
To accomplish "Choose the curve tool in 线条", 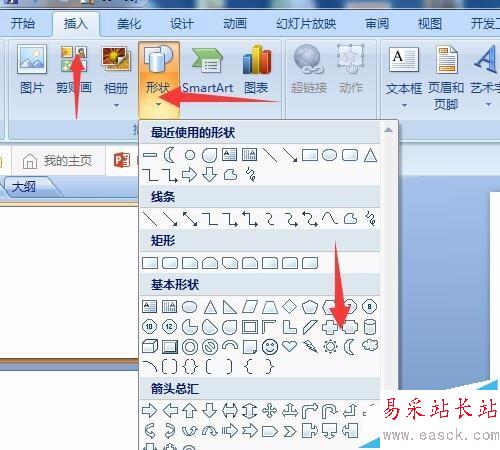I will coord(330,219).
